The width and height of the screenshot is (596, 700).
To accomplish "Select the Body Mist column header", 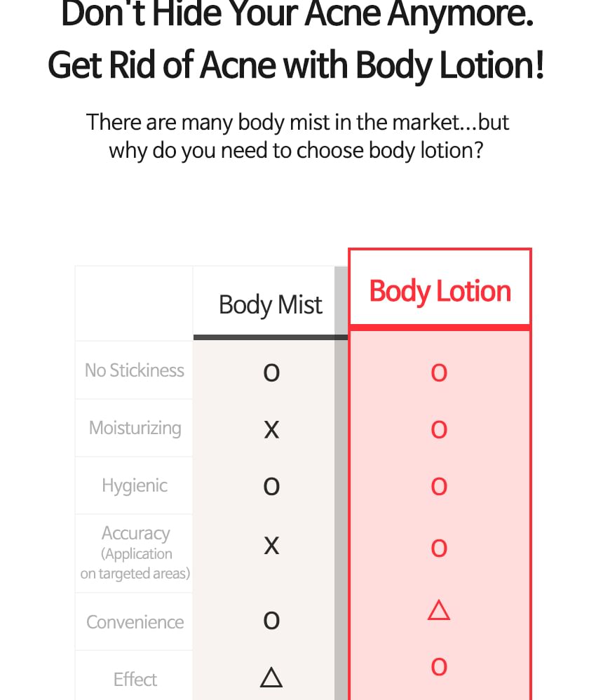I will (x=271, y=305).
